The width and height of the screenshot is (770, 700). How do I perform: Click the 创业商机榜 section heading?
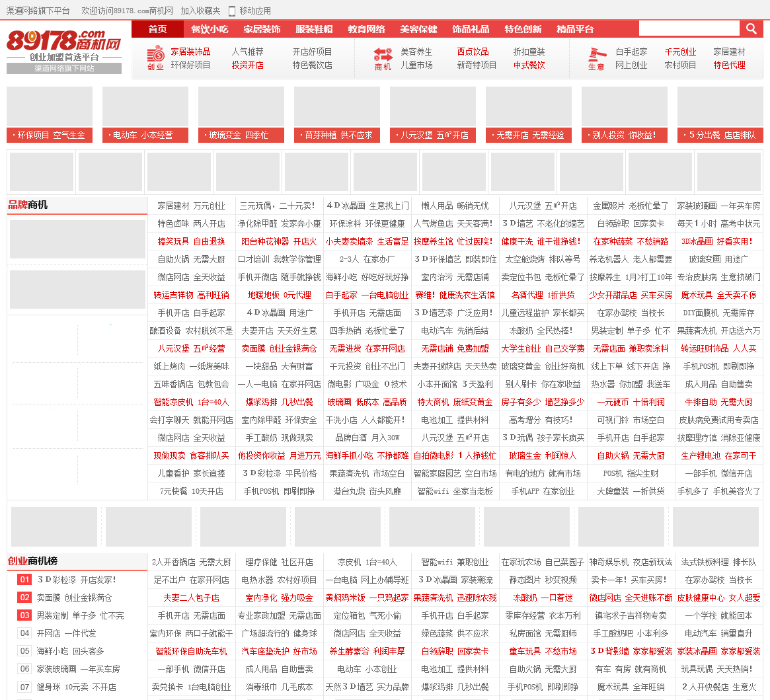pos(32,561)
